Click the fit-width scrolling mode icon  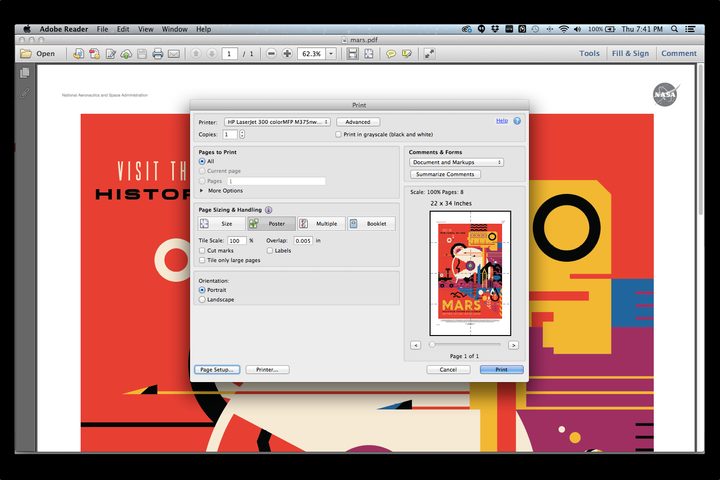352,54
